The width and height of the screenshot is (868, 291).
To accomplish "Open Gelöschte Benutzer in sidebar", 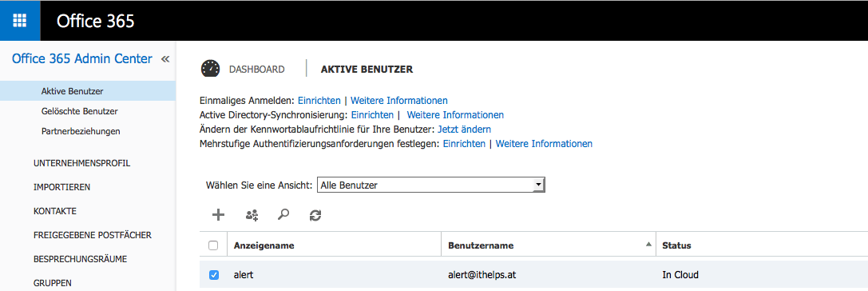I will click(x=79, y=111).
